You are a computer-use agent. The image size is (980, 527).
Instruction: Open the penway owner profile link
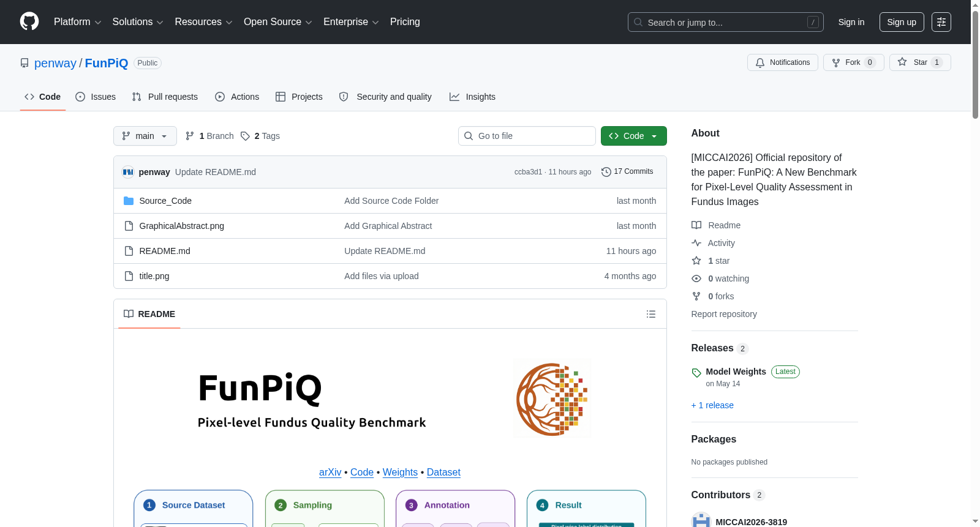[x=55, y=63]
